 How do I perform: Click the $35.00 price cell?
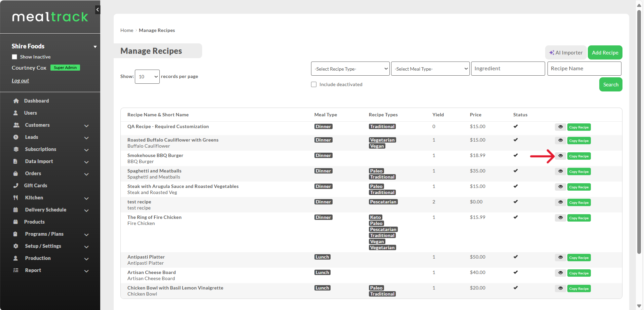click(478, 171)
